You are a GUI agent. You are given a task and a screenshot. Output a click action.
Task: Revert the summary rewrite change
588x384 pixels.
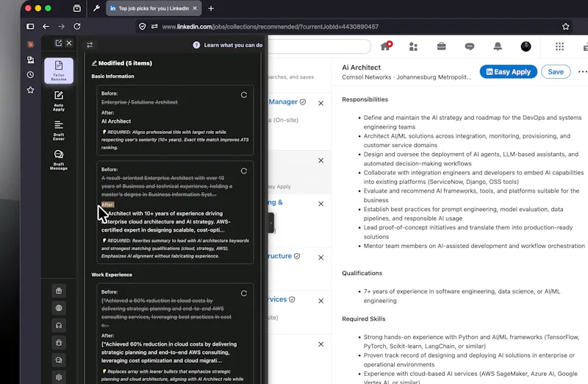[244, 171]
